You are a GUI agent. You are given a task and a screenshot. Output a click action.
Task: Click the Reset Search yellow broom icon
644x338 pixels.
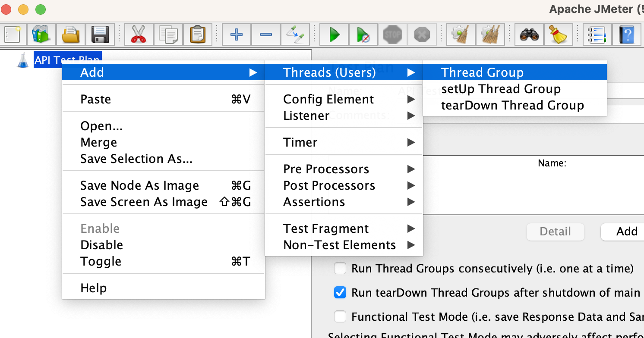click(558, 34)
